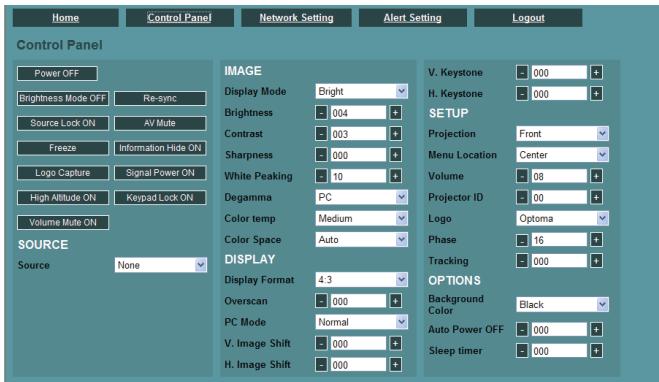Click minus next to V. Image Shift
This screenshot has height=382, width=659.
321,343
